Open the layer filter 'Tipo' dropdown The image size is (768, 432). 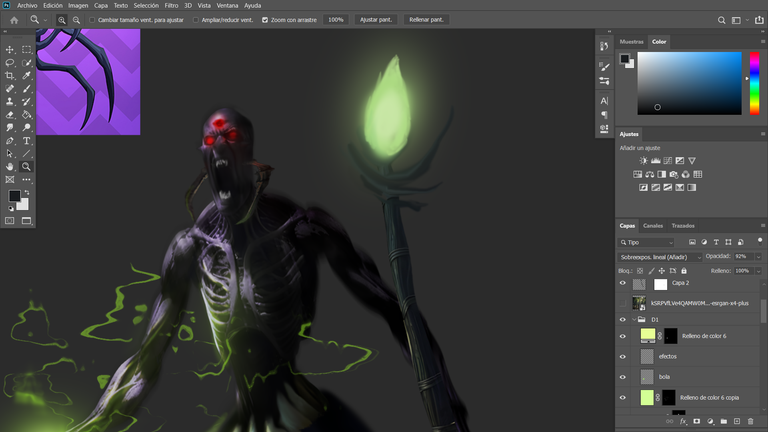[646, 242]
